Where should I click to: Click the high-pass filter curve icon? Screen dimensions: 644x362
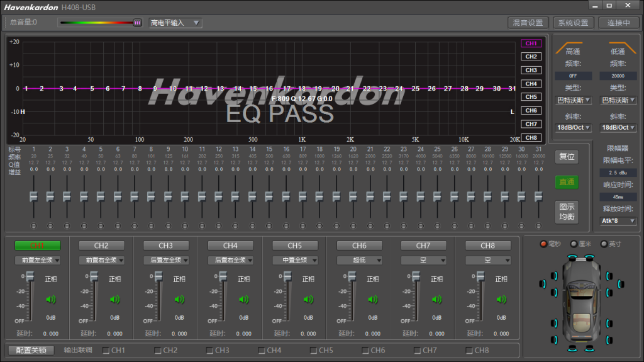(x=569, y=47)
